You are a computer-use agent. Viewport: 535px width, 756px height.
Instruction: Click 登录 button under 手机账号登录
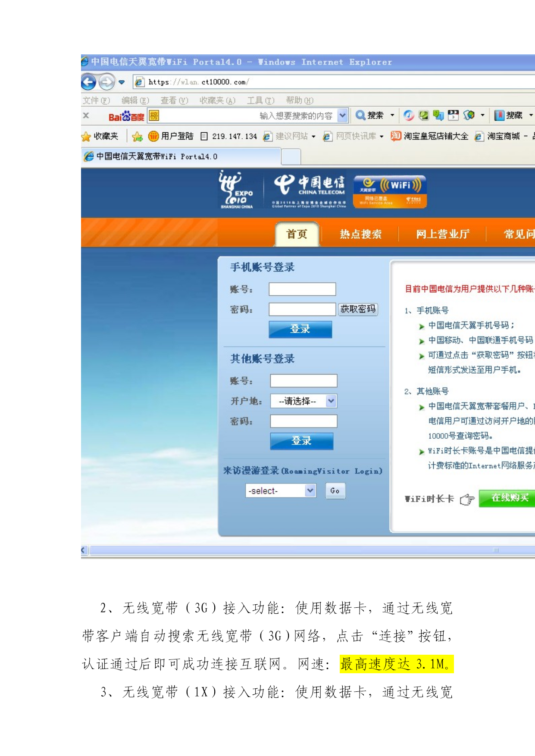pyautogui.click(x=300, y=329)
